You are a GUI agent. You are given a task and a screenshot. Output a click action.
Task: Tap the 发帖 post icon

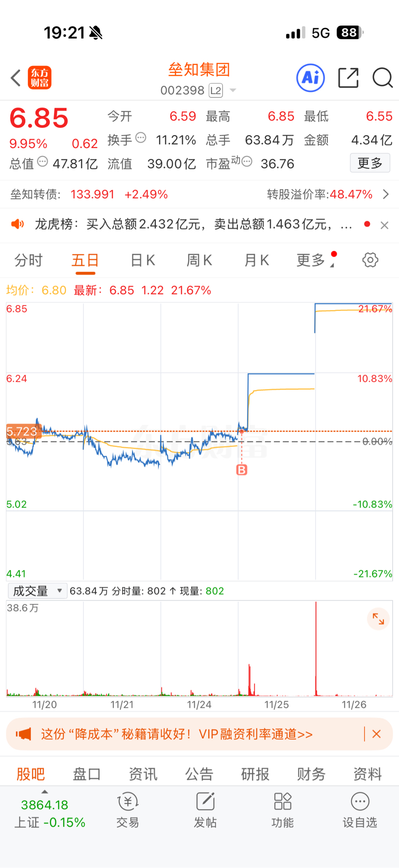[x=205, y=809]
